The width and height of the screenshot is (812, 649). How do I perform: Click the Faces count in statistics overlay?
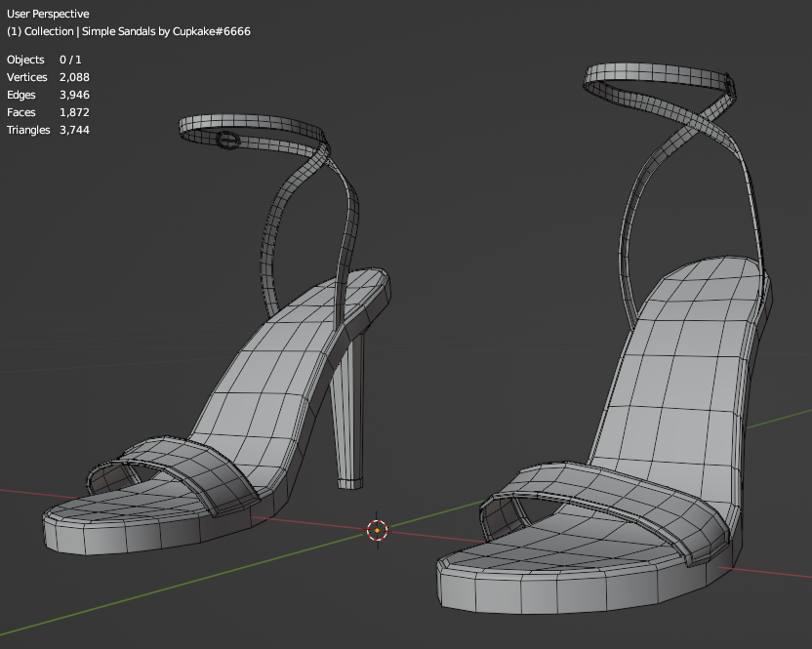pos(74,112)
